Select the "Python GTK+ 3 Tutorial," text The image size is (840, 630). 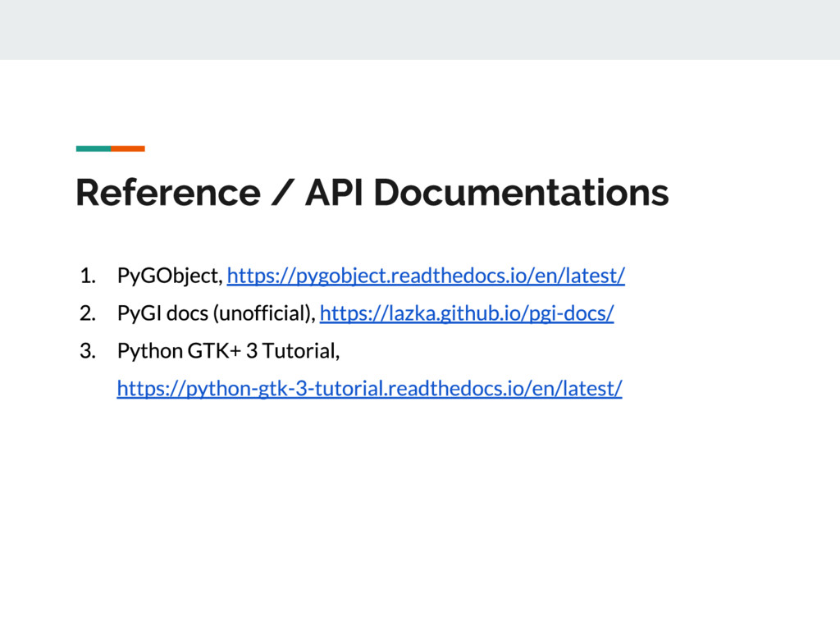[228, 351]
